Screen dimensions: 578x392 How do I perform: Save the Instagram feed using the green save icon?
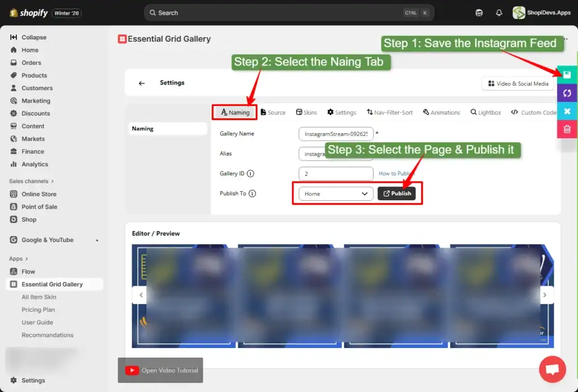pyautogui.click(x=567, y=74)
